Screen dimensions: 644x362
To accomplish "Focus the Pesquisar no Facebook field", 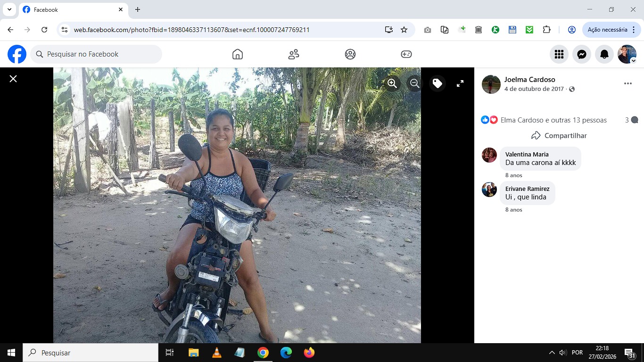I will pyautogui.click(x=96, y=54).
